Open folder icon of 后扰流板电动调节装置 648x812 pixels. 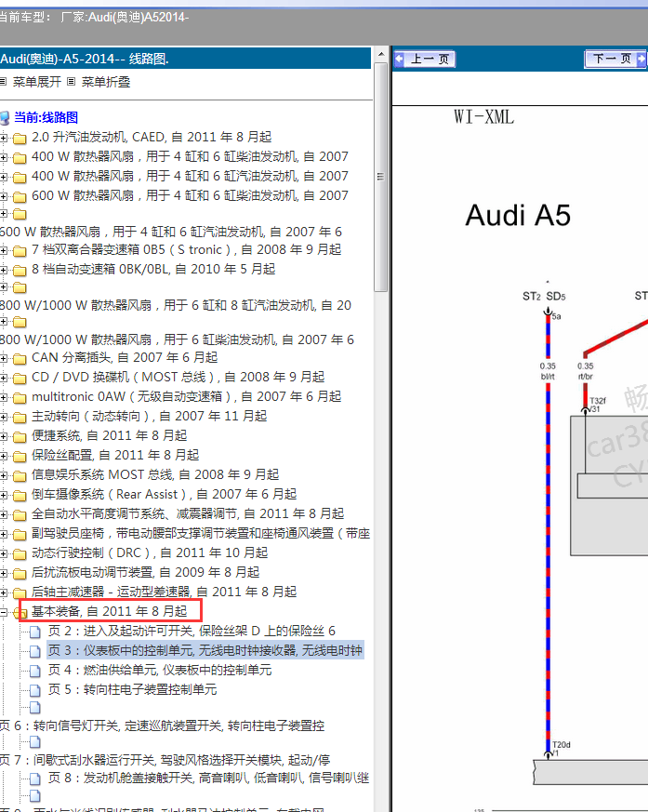point(20,573)
